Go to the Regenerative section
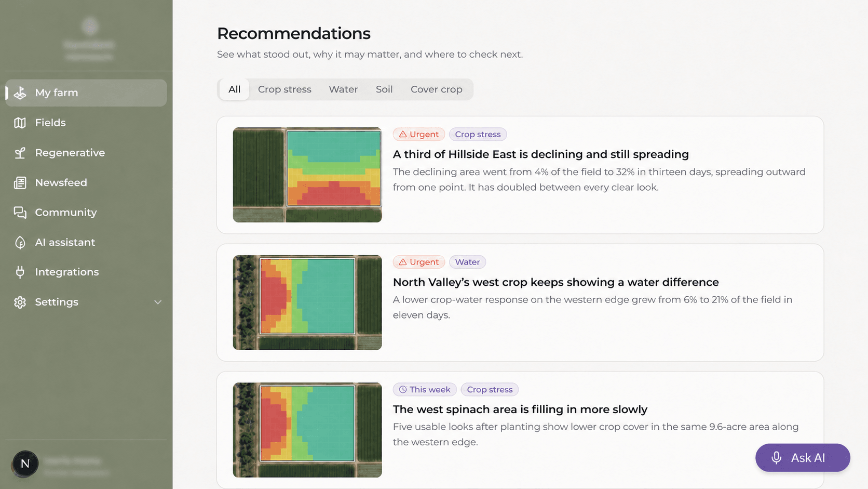This screenshot has width=868, height=489. (x=86, y=153)
